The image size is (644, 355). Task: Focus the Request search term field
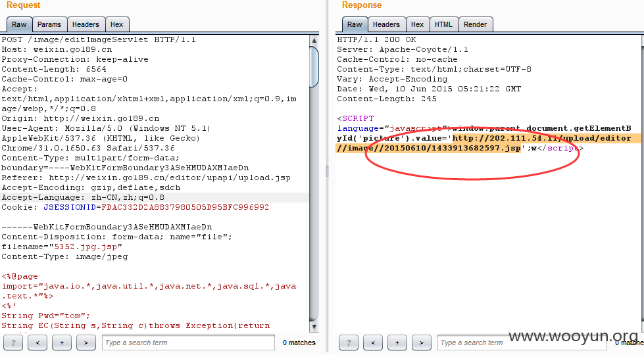188,343
